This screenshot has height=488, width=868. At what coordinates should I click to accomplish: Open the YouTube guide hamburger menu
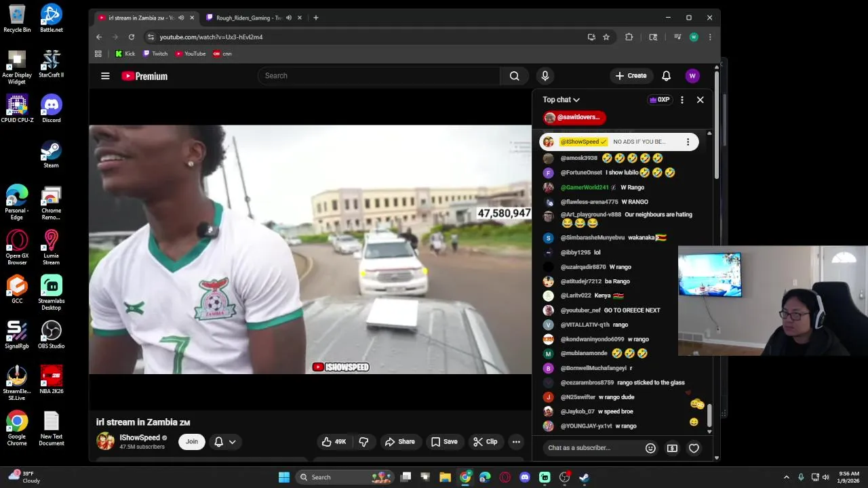click(x=105, y=76)
